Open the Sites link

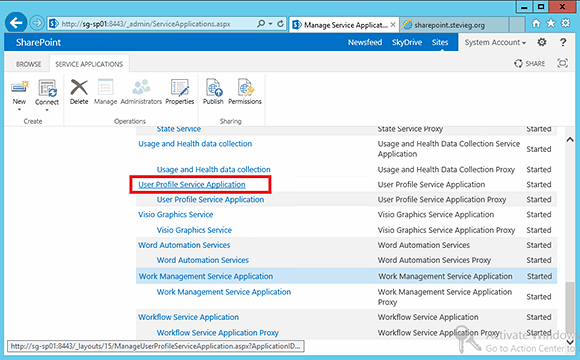pos(440,43)
